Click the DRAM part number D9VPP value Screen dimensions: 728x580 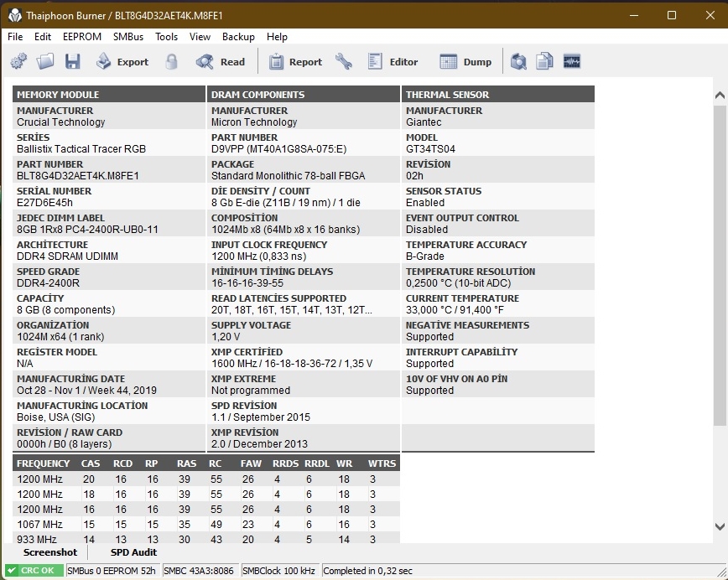point(279,149)
